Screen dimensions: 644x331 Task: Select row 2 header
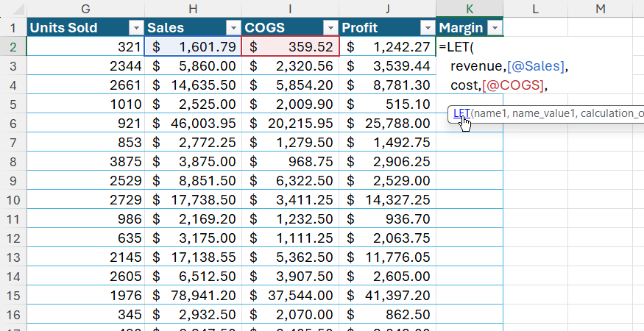[13, 47]
